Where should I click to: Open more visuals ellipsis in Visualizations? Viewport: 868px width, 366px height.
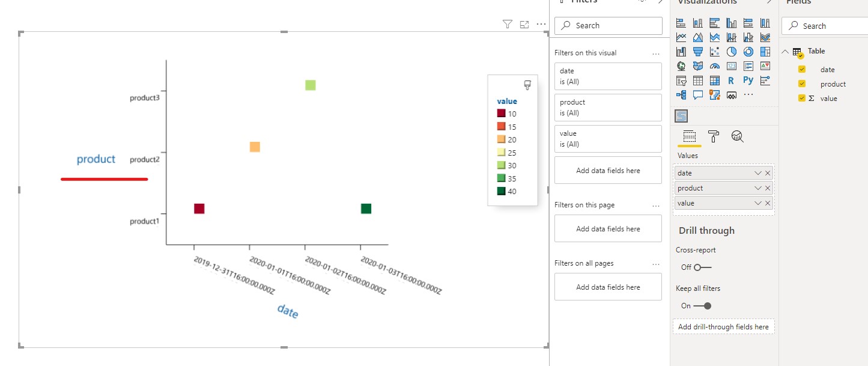click(748, 95)
